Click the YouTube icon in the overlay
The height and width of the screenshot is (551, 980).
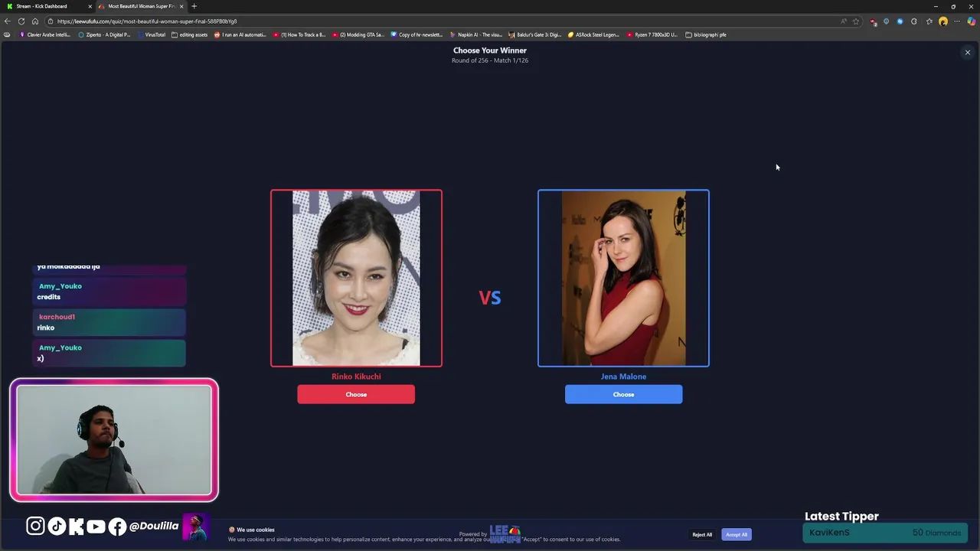point(96,526)
